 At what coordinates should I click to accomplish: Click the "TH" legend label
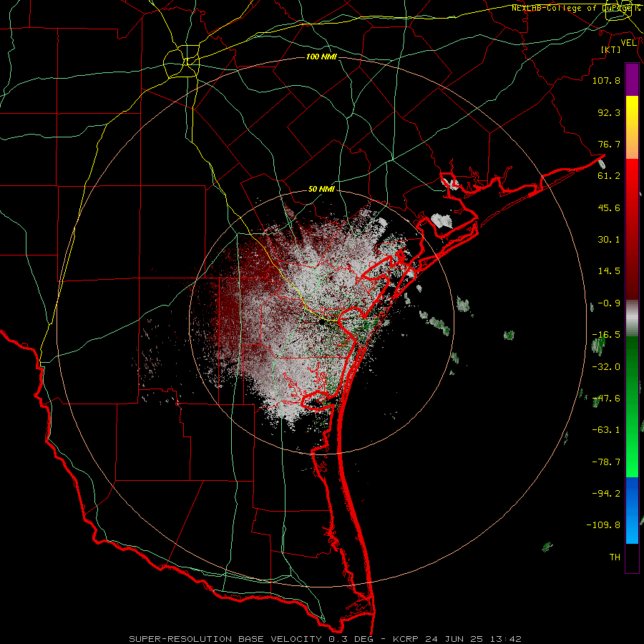(615, 557)
